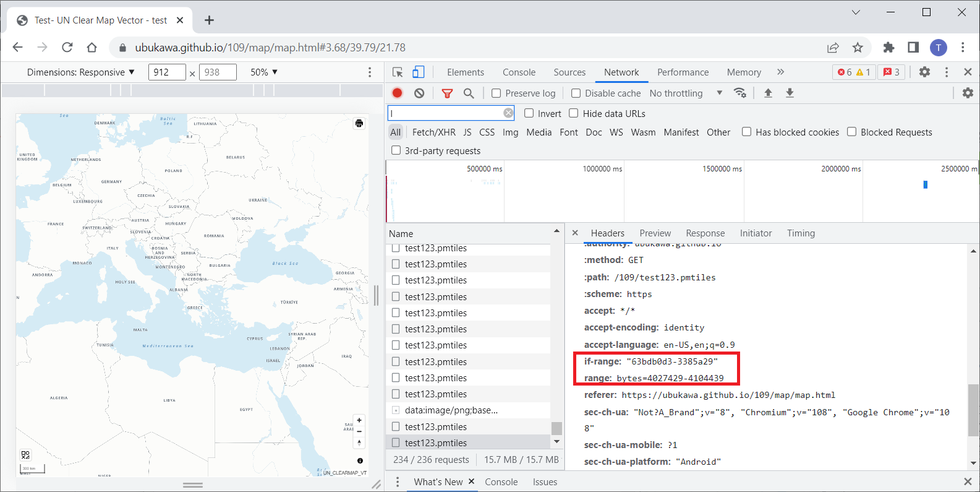This screenshot has height=492, width=980.
Task: Click the errors and warnings counter
Action: click(x=854, y=72)
